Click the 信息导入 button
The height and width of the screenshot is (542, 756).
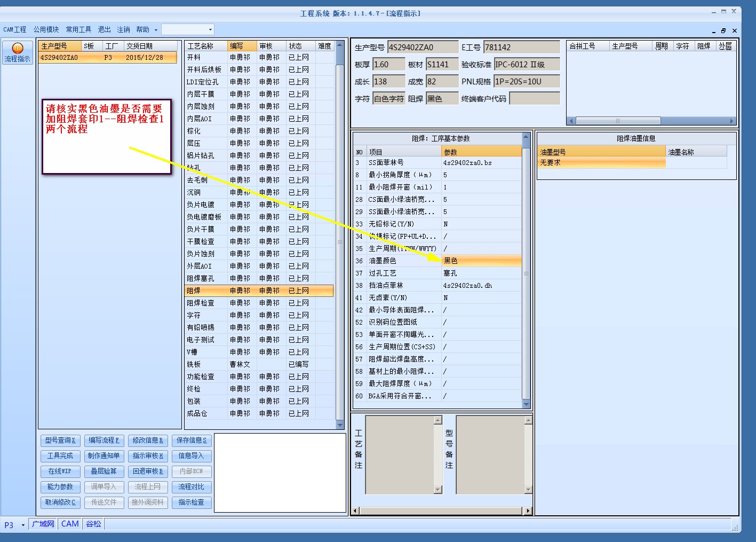tap(192, 456)
